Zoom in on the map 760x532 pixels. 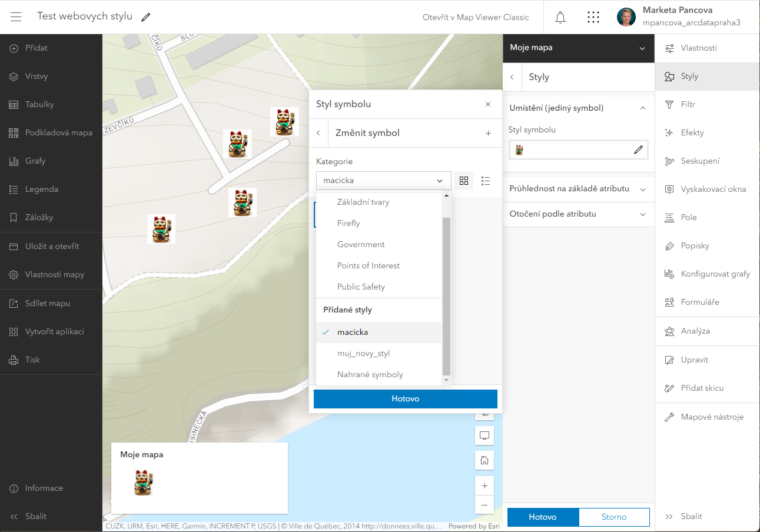(484, 486)
